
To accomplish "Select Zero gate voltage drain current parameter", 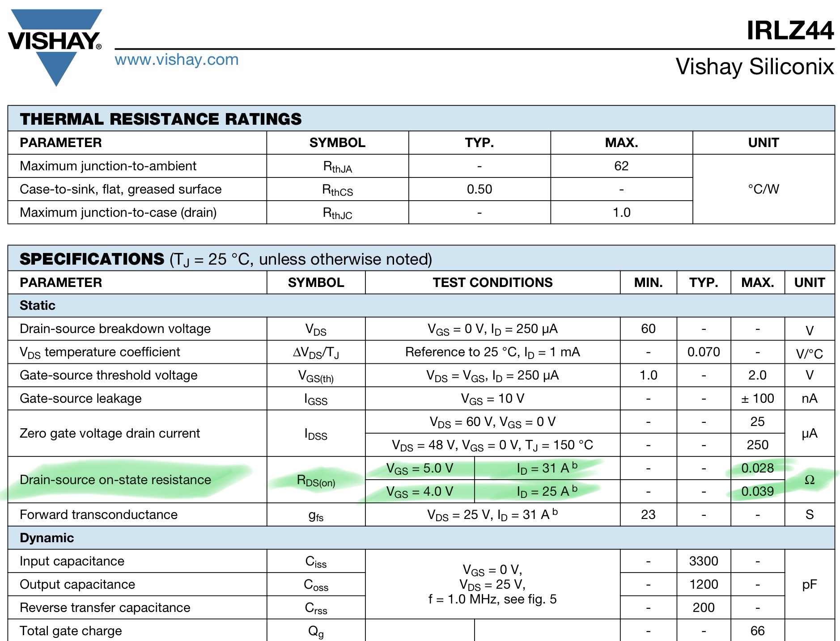I will click(x=110, y=433).
